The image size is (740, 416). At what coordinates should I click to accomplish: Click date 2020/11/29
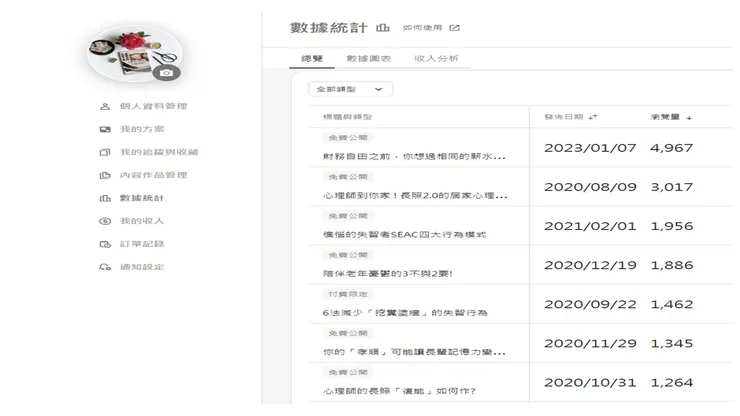[590, 344]
